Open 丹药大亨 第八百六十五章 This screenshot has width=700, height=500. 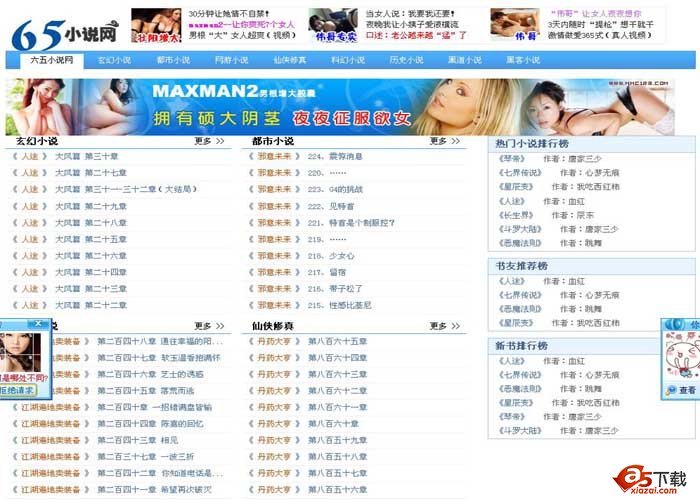338,342
